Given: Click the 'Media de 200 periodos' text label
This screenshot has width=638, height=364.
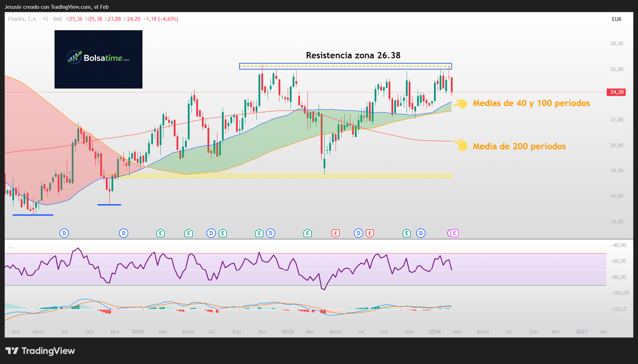Looking at the screenshot, I should [x=519, y=147].
